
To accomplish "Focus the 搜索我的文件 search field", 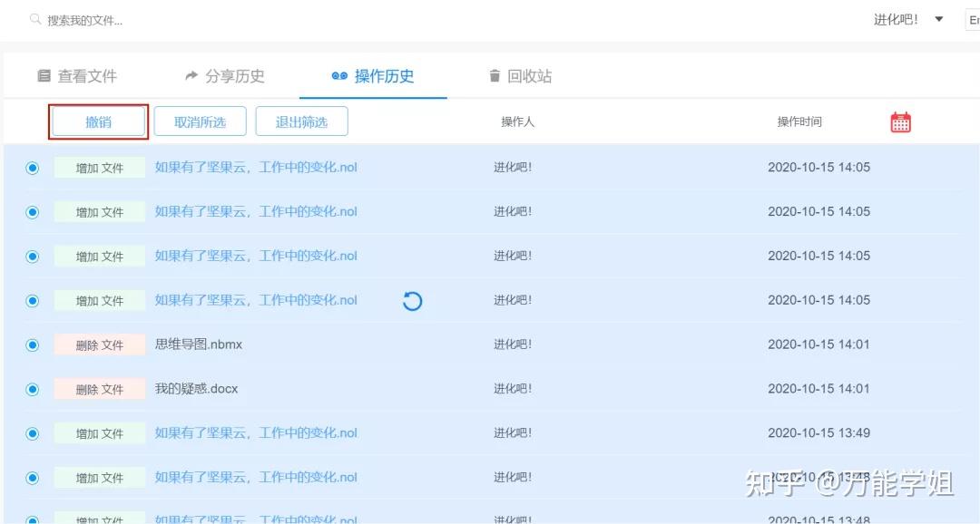I will pos(85,21).
